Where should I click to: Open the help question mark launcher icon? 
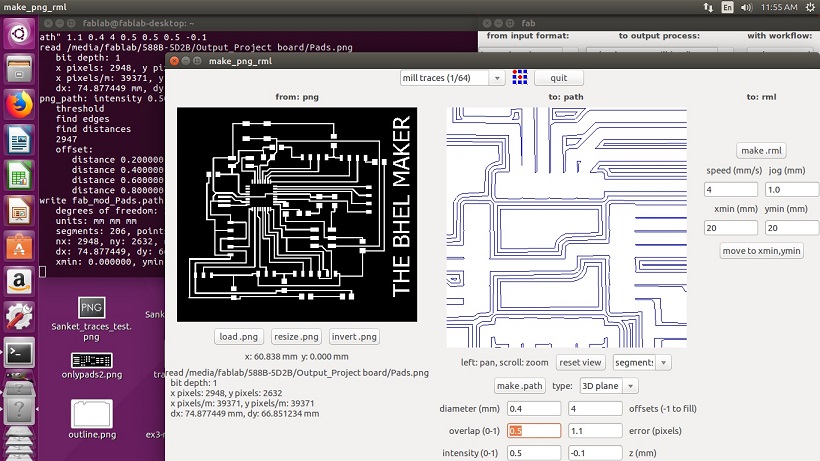(x=19, y=409)
